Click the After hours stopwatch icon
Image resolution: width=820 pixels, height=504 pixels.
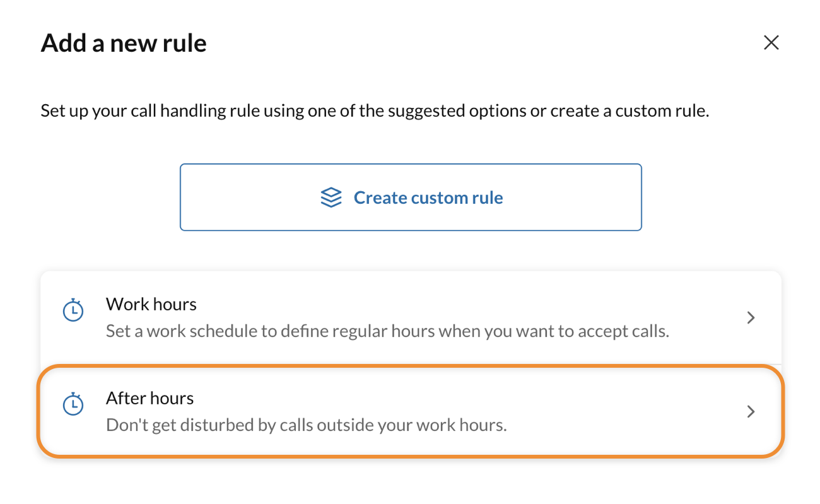(x=74, y=404)
